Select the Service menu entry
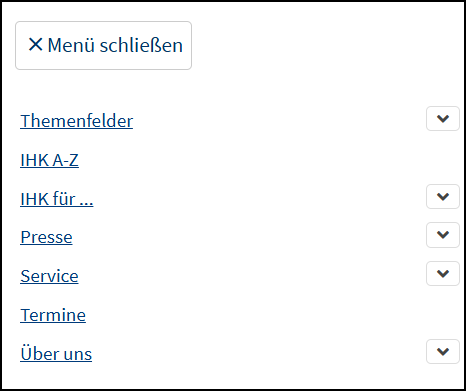Image resolution: width=466 pixels, height=391 pixels. coord(49,276)
